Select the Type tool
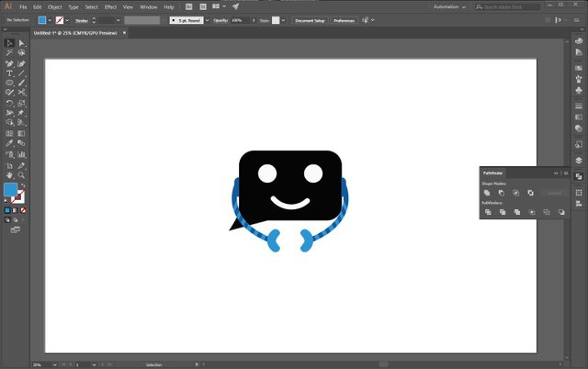The image size is (588, 369). [x=9, y=73]
